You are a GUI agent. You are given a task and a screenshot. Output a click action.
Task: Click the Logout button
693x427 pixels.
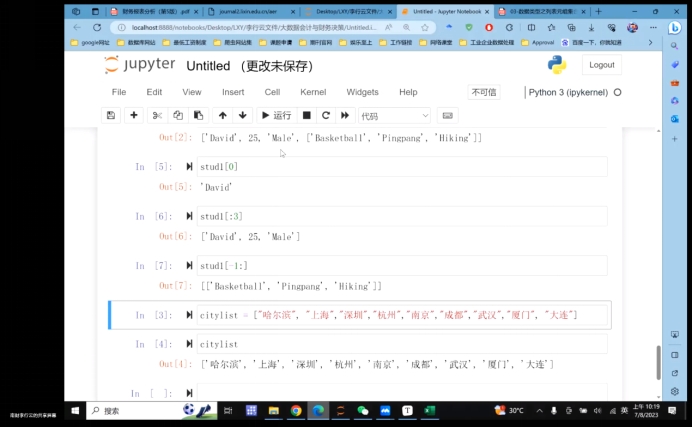[601, 65]
